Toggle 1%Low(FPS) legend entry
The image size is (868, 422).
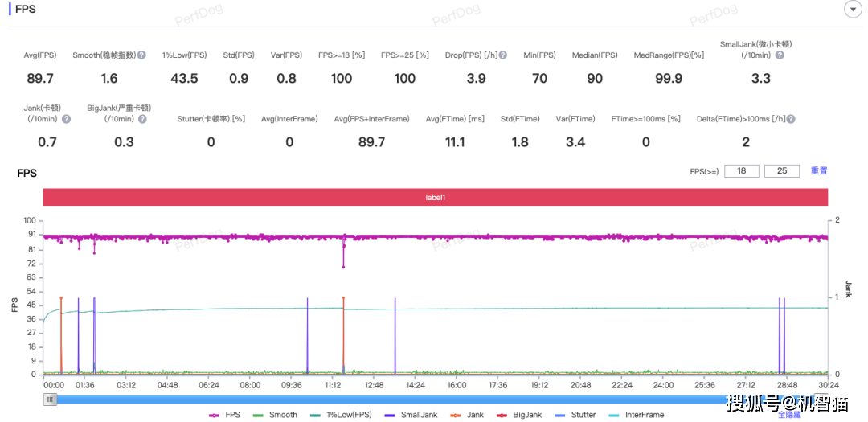click(341, 415)
